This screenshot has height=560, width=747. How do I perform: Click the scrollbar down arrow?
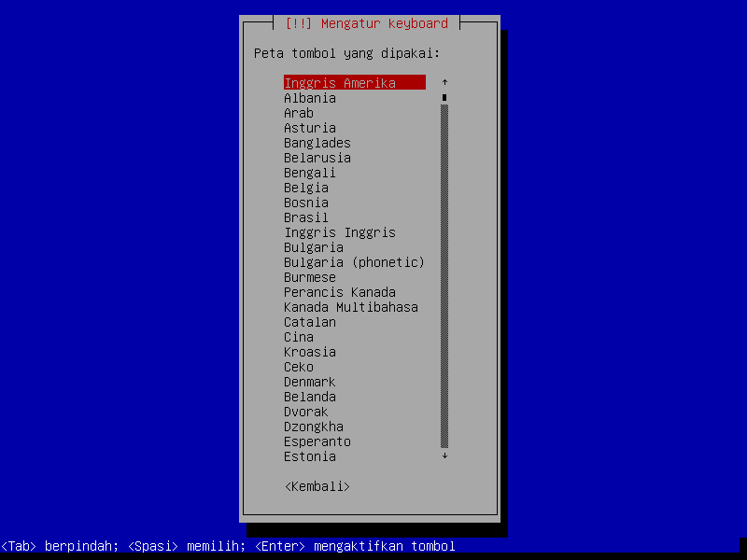click(444, 455)
